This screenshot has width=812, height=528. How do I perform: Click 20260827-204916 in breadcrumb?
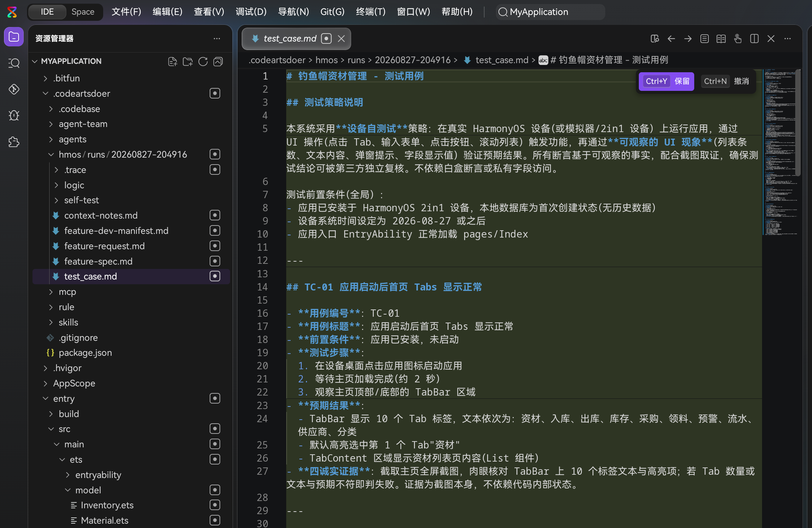coord(413,60)
